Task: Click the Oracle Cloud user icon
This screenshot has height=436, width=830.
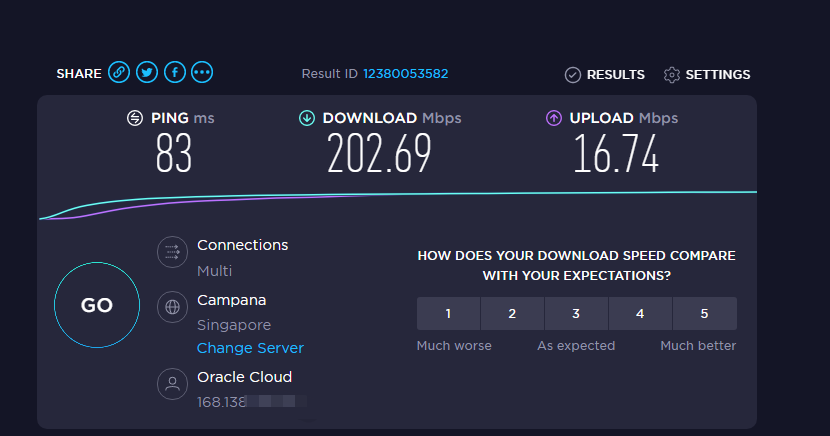Action: coord(172,384)
